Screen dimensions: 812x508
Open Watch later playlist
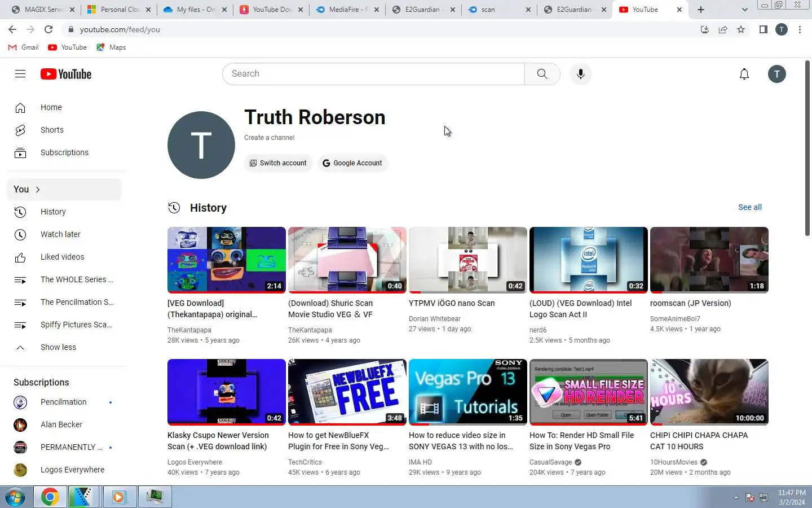coord(64,234)
